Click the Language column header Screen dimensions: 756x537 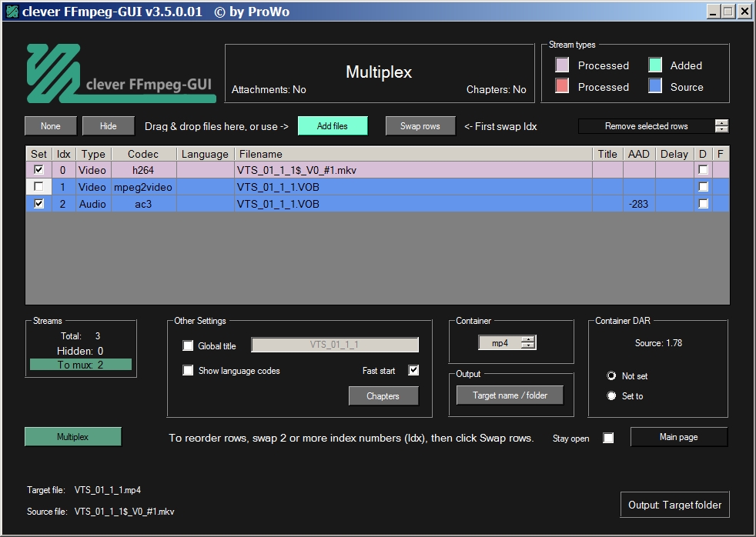point(205,154)
